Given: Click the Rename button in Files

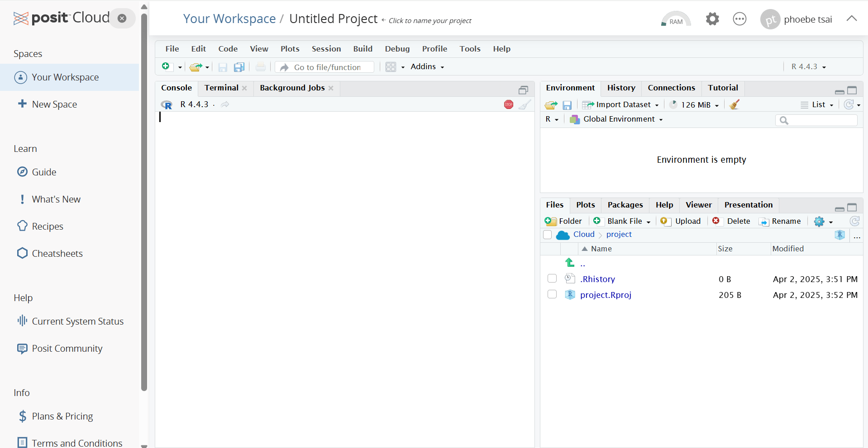Looking at the screenshot, I should 780,221.
